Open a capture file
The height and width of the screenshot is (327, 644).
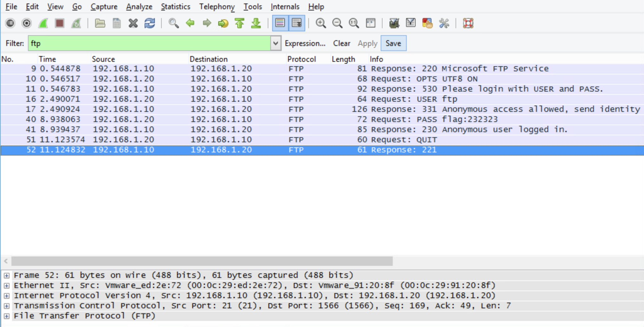[100, 23]
